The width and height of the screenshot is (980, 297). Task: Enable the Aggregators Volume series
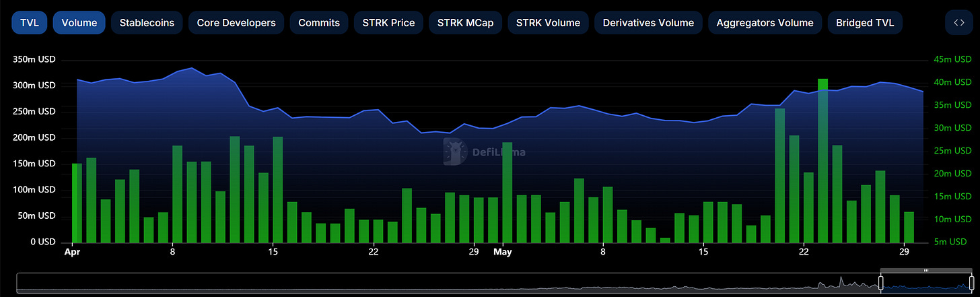point(765,22)
